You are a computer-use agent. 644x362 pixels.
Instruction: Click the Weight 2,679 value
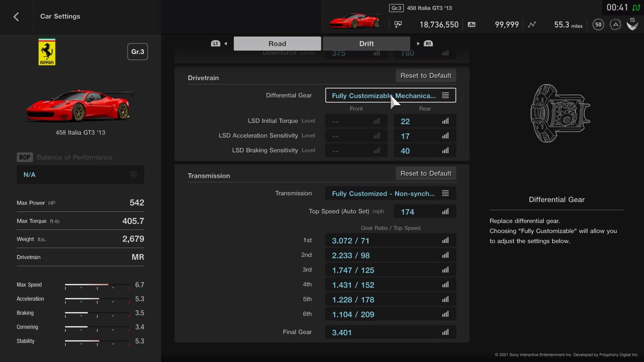click(133, 239)
